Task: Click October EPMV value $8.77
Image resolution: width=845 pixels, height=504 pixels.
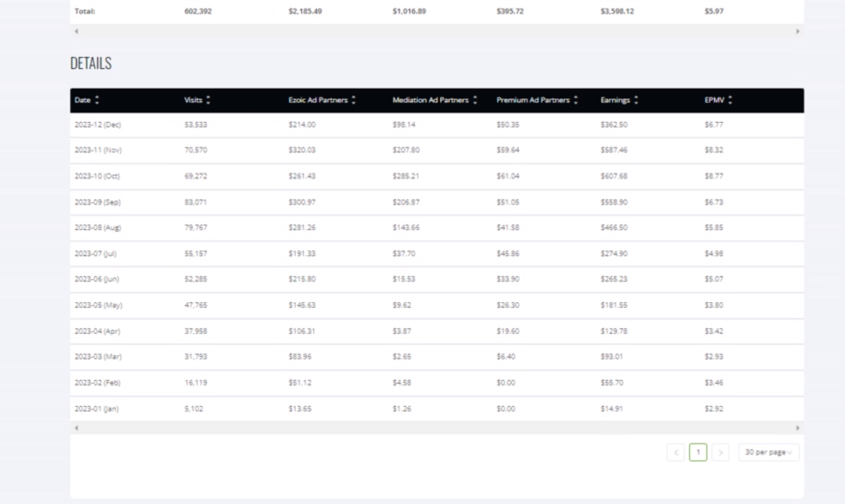Action: (714, 176)
